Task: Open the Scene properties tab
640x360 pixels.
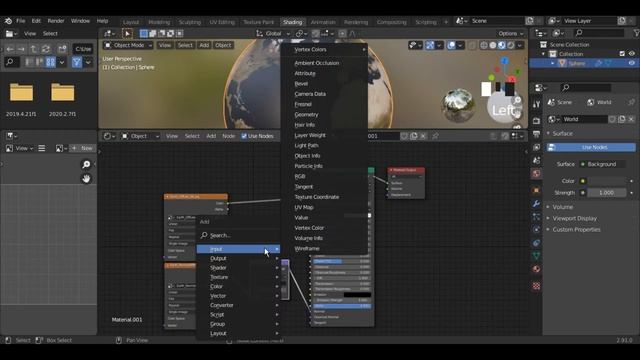Action: (536, 160)
